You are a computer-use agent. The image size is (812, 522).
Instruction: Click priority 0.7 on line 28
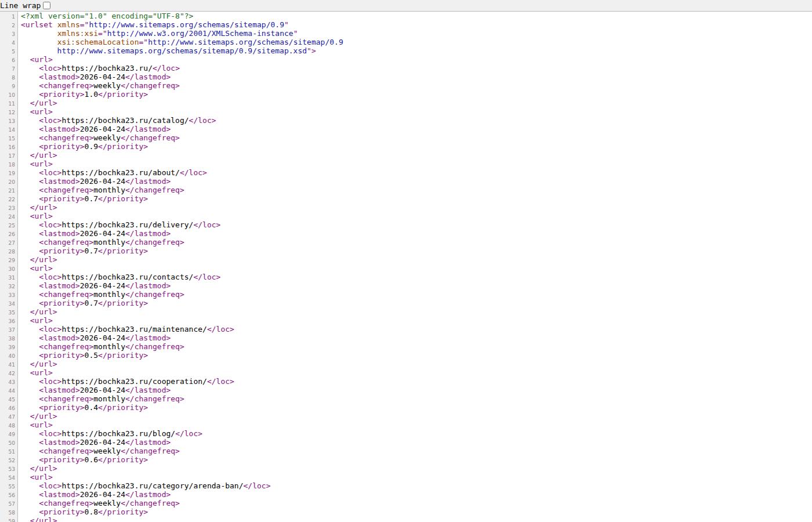pyautogui.click(x=91, y=251)
